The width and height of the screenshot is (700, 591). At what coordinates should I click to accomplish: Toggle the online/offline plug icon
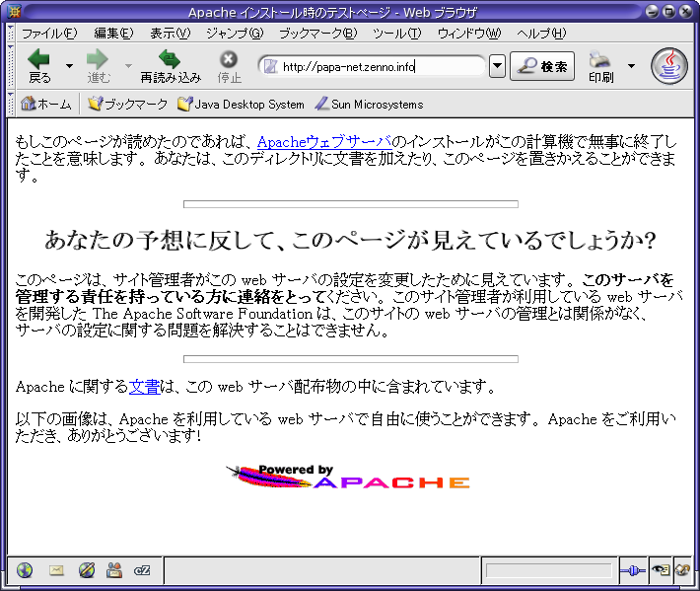tap(633, 570)
